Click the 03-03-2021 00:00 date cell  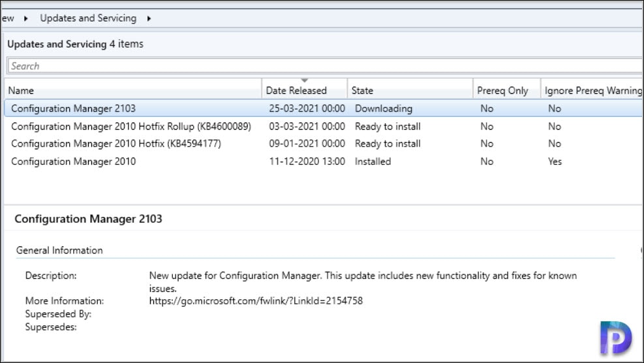[x=307, y=126]
